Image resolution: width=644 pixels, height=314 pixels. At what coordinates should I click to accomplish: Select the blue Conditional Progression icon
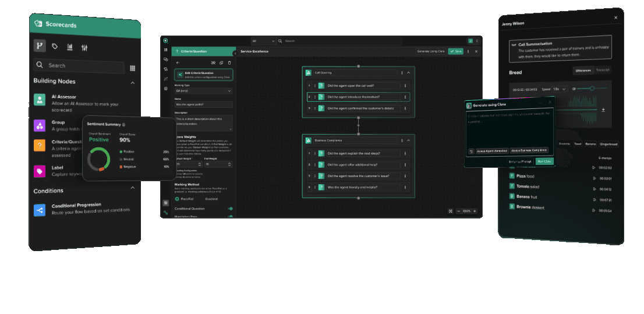click(40, 210)
